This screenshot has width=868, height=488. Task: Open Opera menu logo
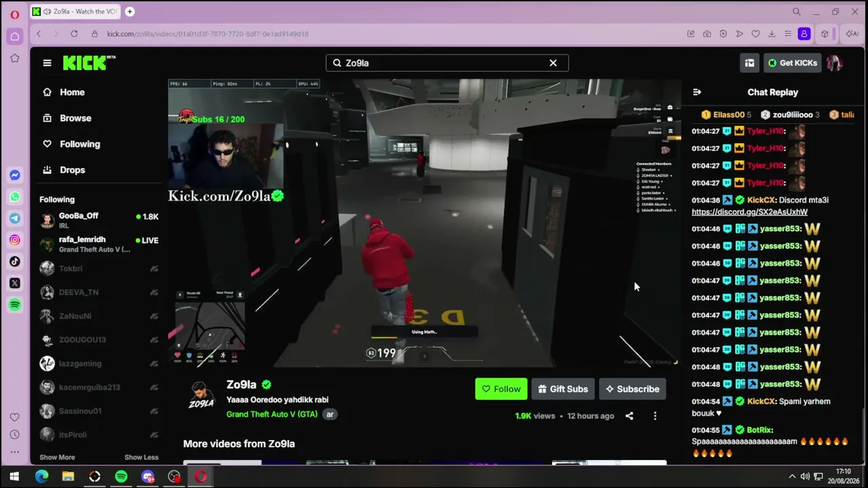point(14,14)
